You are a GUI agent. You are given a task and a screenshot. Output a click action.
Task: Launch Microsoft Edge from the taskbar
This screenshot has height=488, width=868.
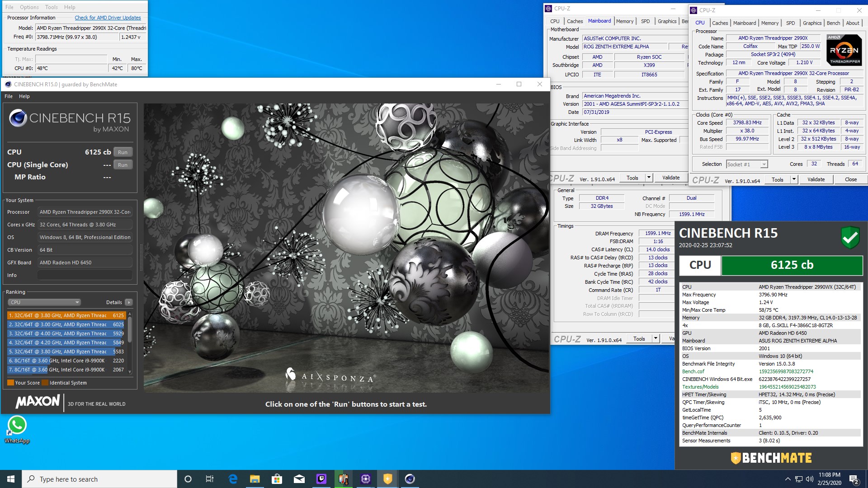pyautogui.click(x=233, y=479)
